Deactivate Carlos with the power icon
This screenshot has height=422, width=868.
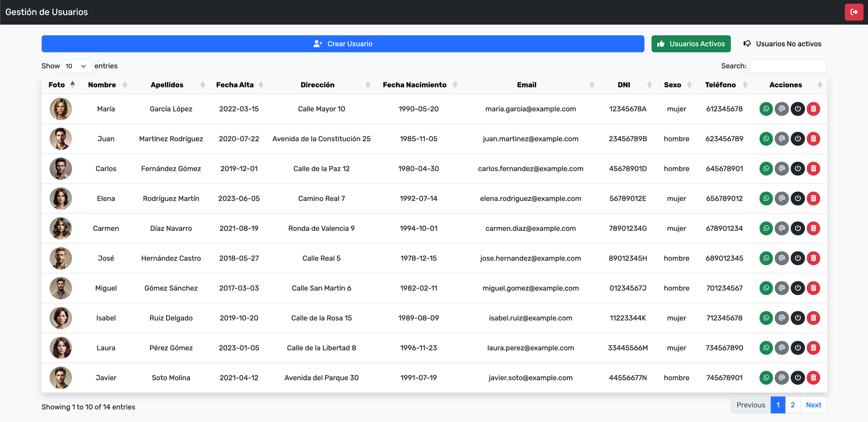[x=797, y=168]
